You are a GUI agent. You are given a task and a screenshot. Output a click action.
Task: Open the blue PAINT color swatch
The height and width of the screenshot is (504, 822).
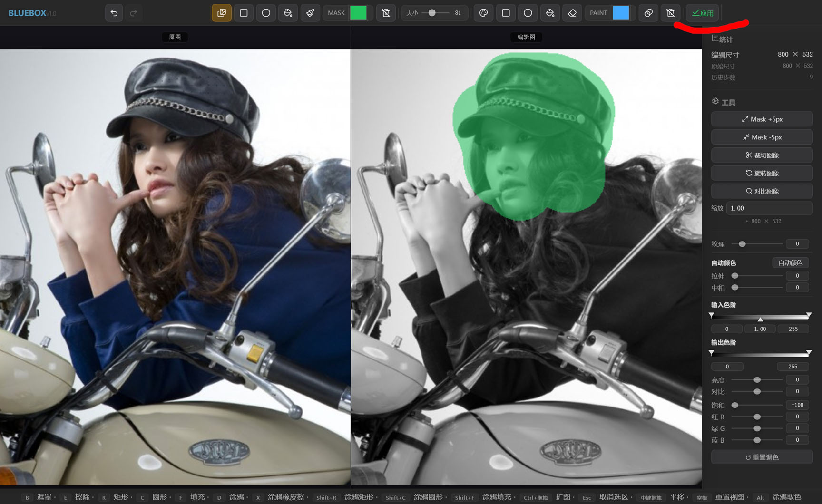[621, 13]
